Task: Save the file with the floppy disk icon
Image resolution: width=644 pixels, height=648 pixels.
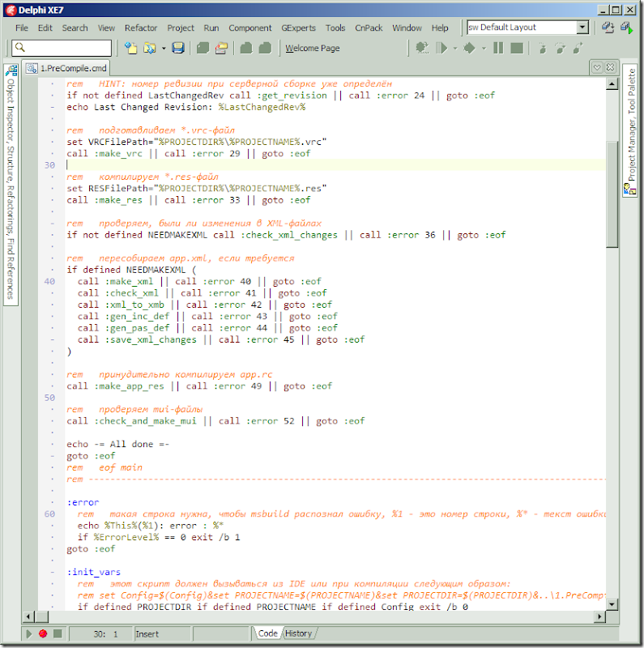Action: pyautogui.click(x=178, y=49)
